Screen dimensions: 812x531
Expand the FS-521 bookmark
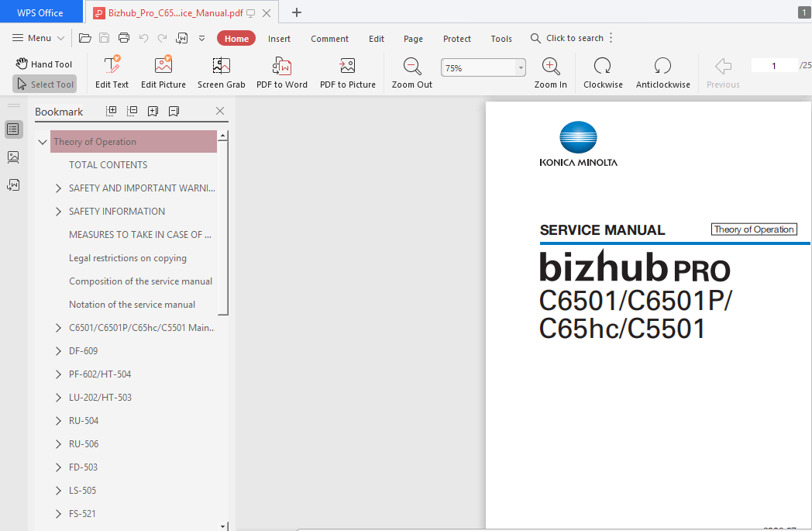click(58, 514)
